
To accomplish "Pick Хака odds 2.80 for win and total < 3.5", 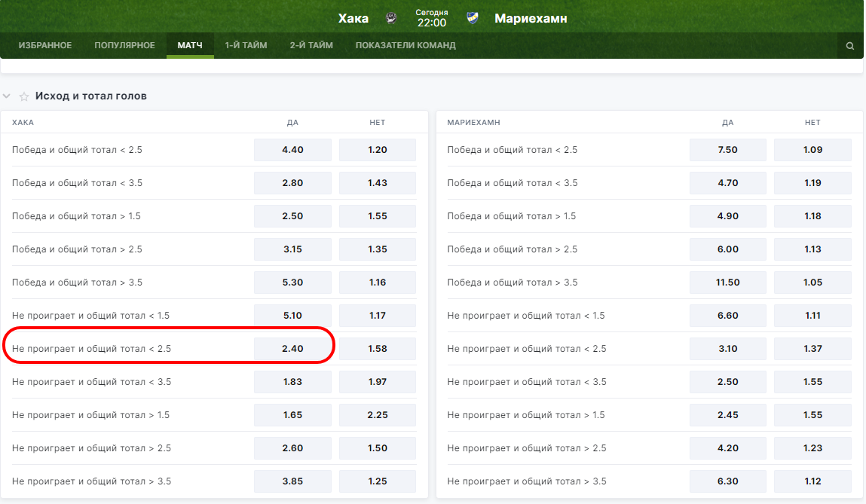I will (292, 183).
